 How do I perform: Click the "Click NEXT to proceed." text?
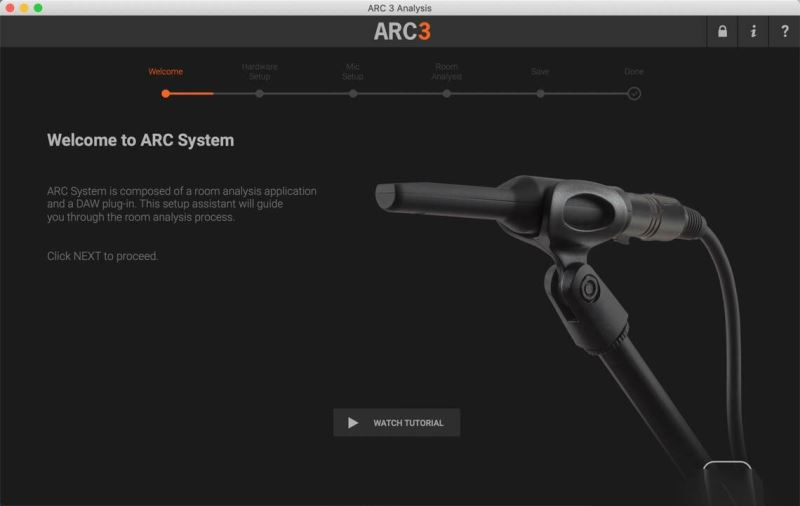103,256
